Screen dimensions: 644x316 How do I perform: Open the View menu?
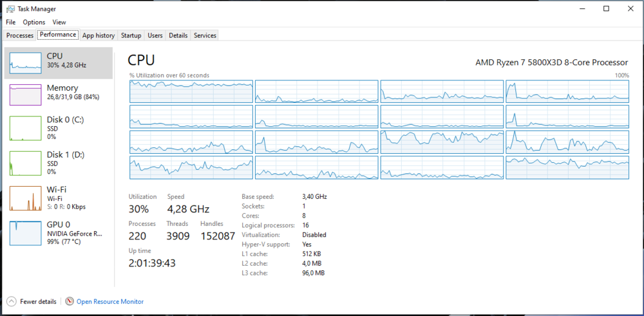pyautogui.click(x=59, y=22)
